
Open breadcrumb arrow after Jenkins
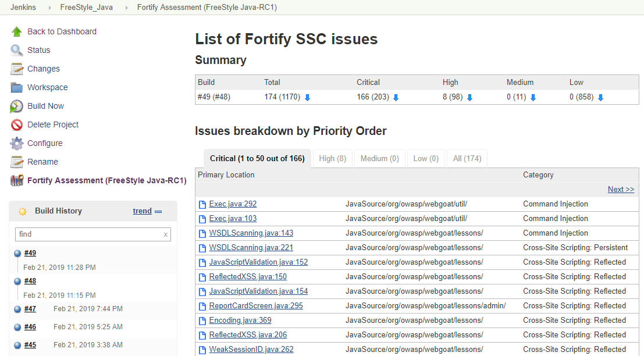49,8
